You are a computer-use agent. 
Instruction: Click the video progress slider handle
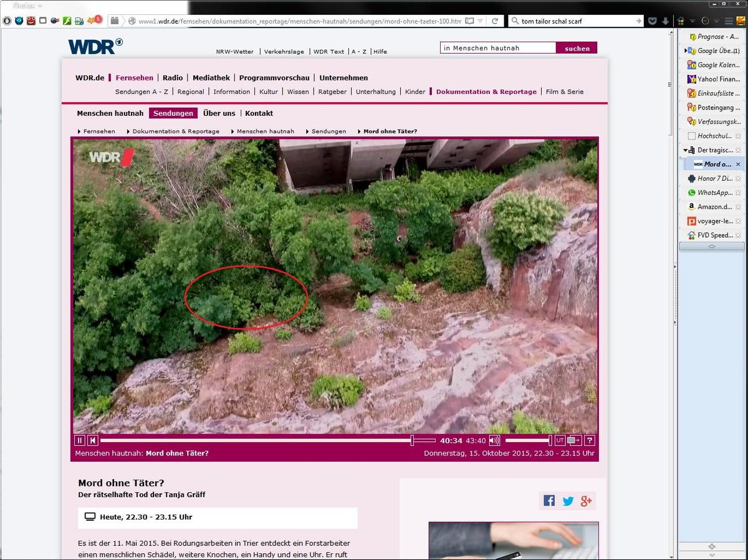pos(412,440)
